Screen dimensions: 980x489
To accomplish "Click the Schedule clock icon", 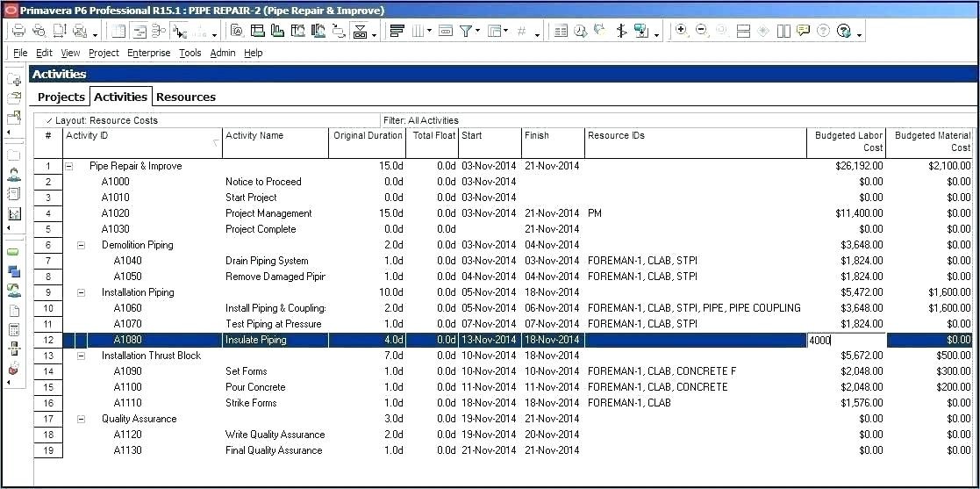I will click(581, 31).
